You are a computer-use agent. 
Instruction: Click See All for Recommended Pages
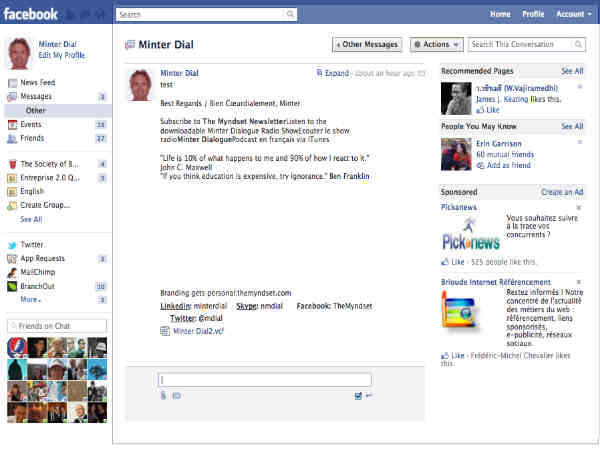point(572,71)
